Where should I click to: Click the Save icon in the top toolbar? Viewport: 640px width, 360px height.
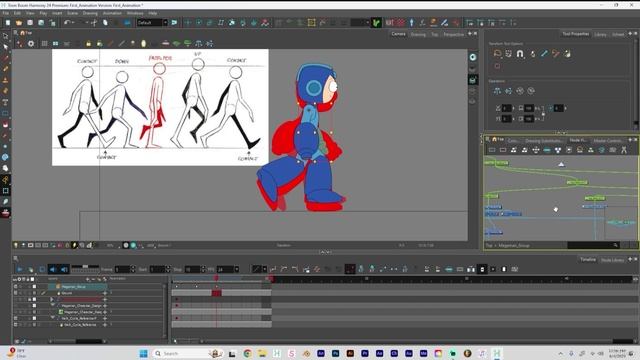pyautogui.click(x=30, y=23)
